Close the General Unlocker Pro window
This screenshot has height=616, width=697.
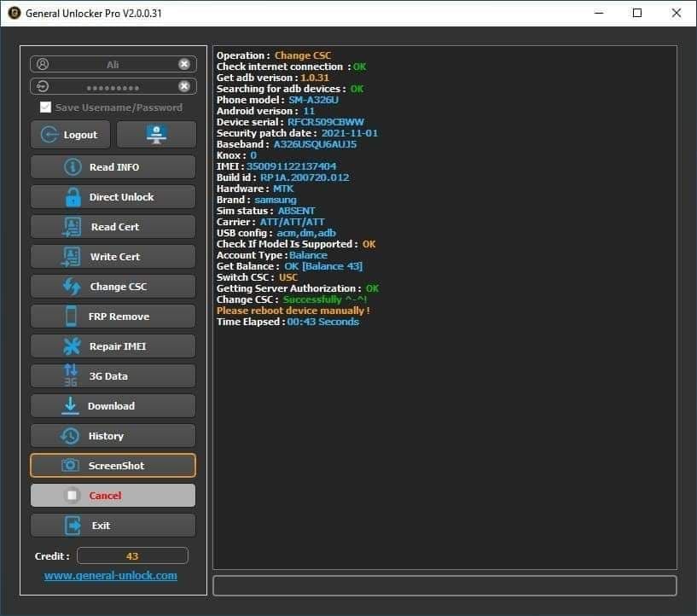(x=677, y=13)
